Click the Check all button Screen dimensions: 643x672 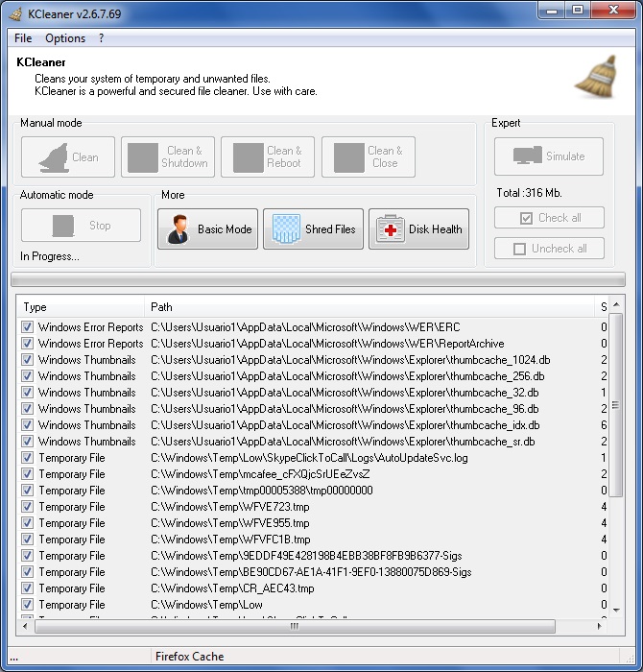point(549,218)
